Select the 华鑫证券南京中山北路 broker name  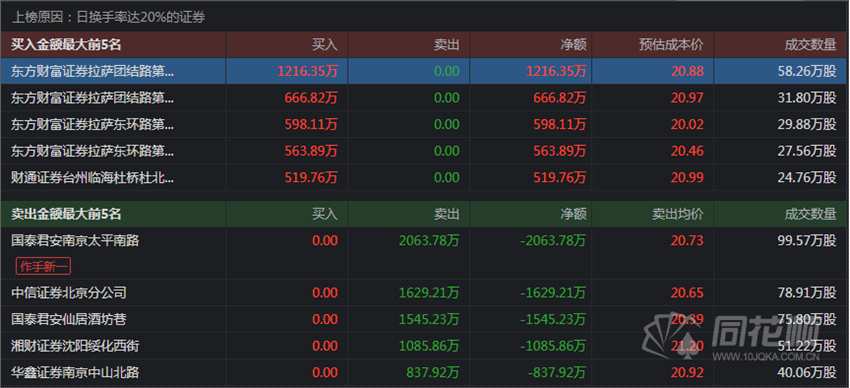point(75,372)
